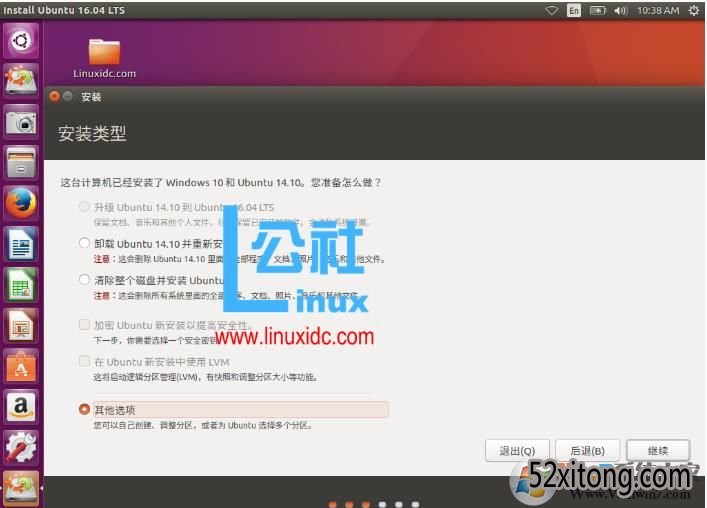This screenshot has width=707, height=508.
Task: Click the 10:38 AM clock indicator
Action: pos(658,10)
